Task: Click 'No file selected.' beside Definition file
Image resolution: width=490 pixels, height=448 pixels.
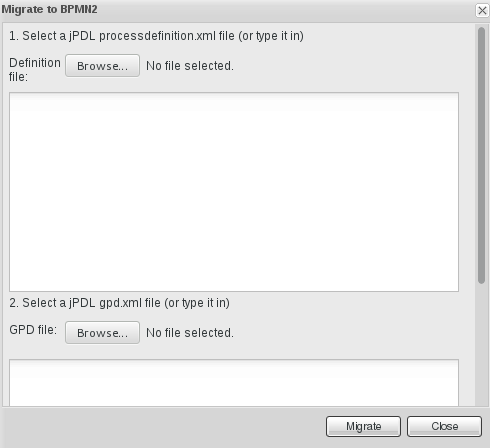Action: (x=190, y=66)
